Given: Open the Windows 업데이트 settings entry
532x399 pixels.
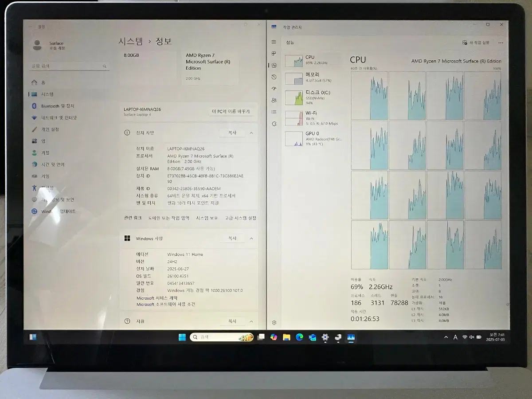Looking at the screenshot, I should [70, 211].
